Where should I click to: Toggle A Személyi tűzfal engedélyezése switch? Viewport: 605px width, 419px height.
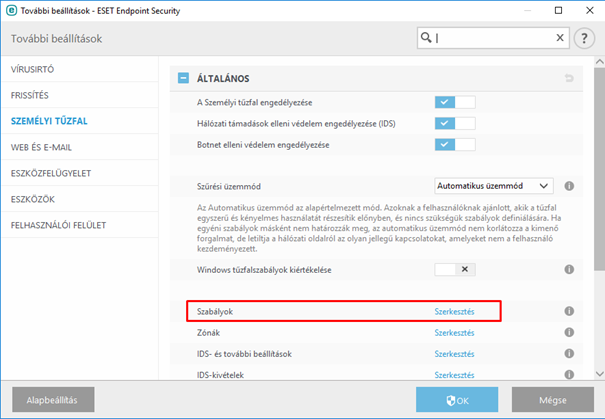click(455, 101)
